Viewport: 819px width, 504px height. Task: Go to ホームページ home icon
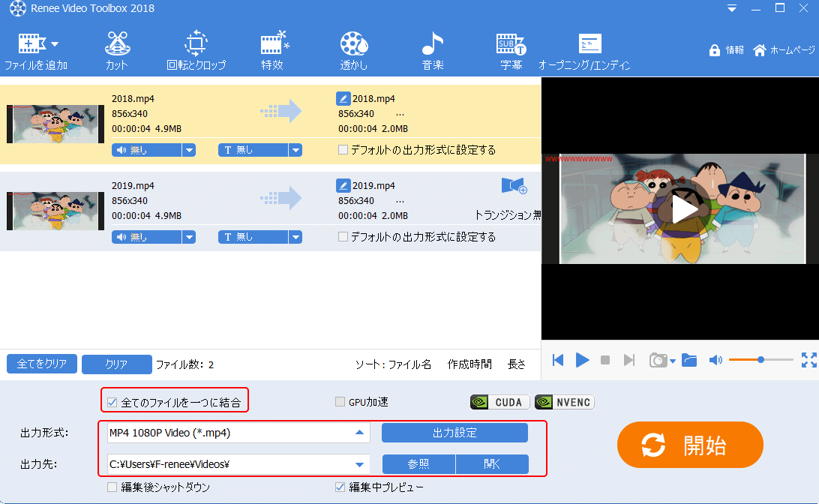coord(760,50)
